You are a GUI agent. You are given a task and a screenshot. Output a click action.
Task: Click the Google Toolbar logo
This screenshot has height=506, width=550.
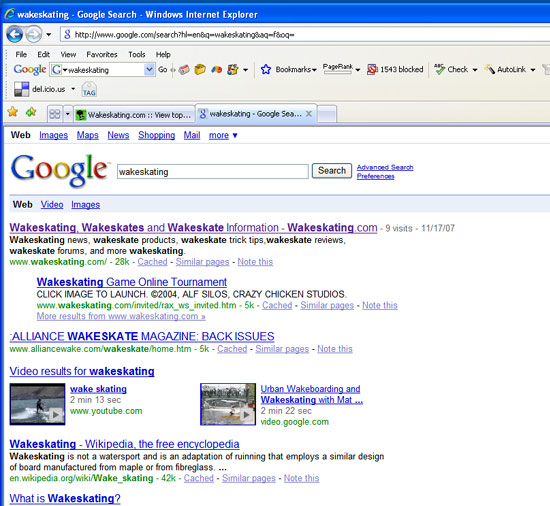[30, 69]
